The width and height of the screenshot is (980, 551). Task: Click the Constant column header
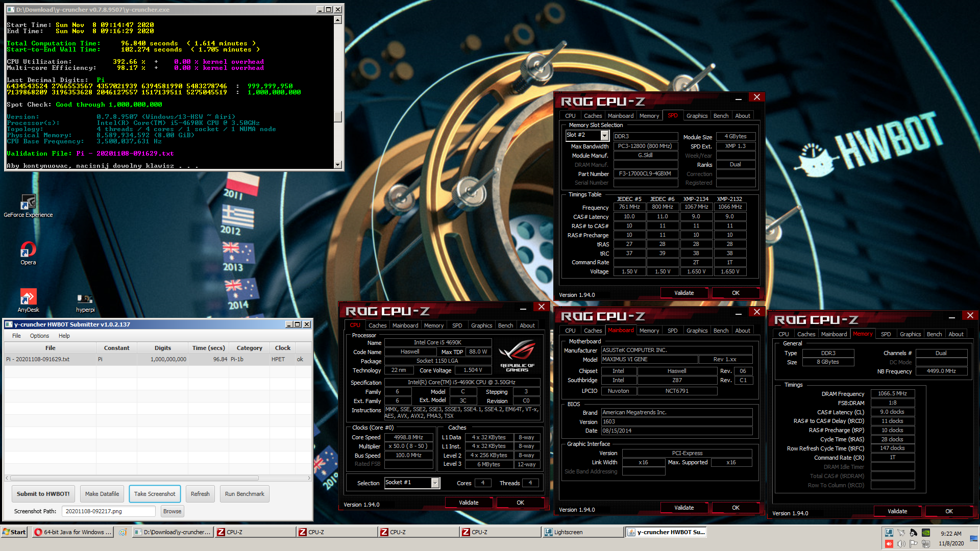point(116,348)
